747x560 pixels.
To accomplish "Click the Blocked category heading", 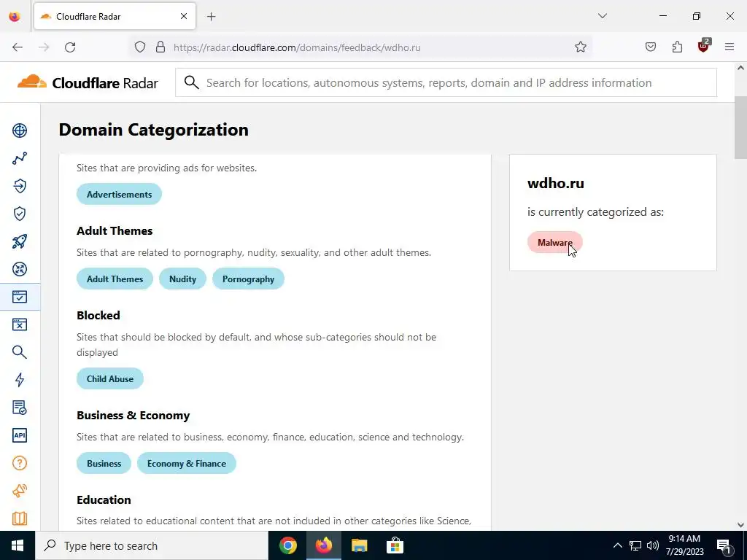I will [x=98, y=315].
